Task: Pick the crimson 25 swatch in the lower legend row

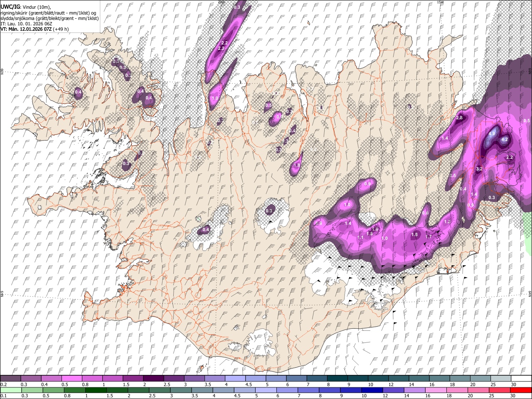Action: [x=500, y=390]
